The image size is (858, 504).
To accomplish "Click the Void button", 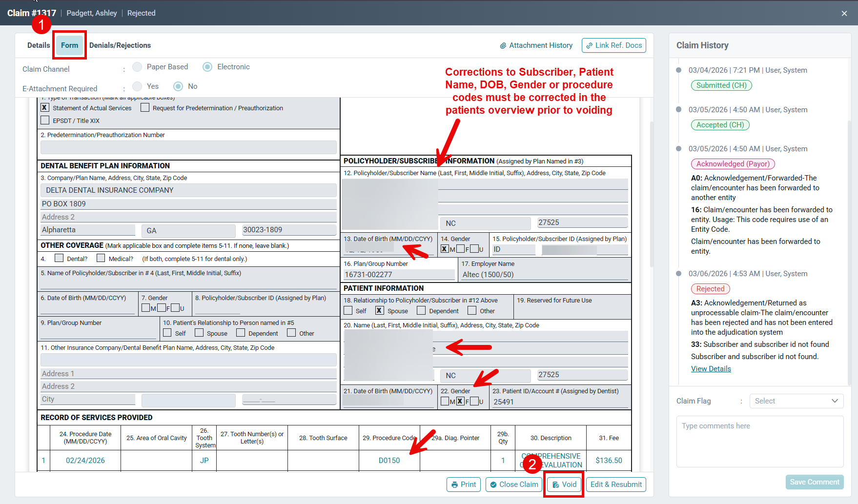I will click(x=564, y=484).
